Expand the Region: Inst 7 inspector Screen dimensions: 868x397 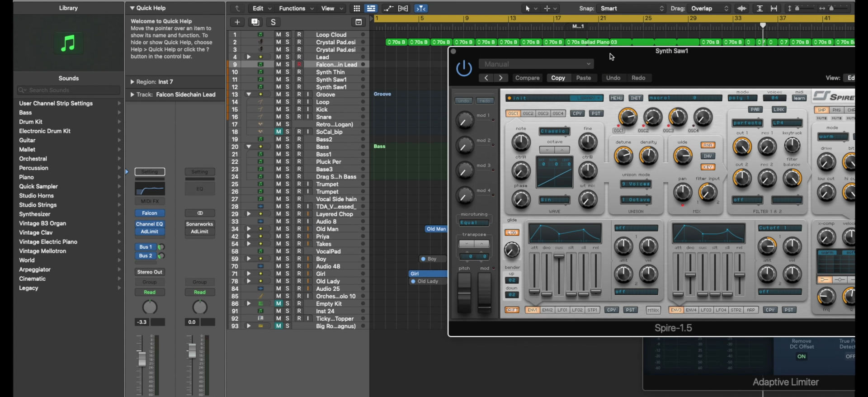(132, 82)
